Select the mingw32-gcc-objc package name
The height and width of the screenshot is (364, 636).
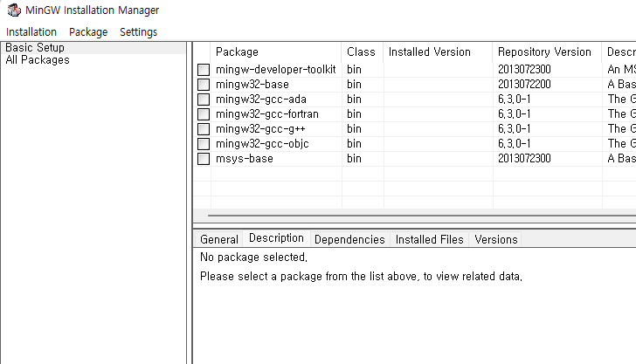pos(262,144)
